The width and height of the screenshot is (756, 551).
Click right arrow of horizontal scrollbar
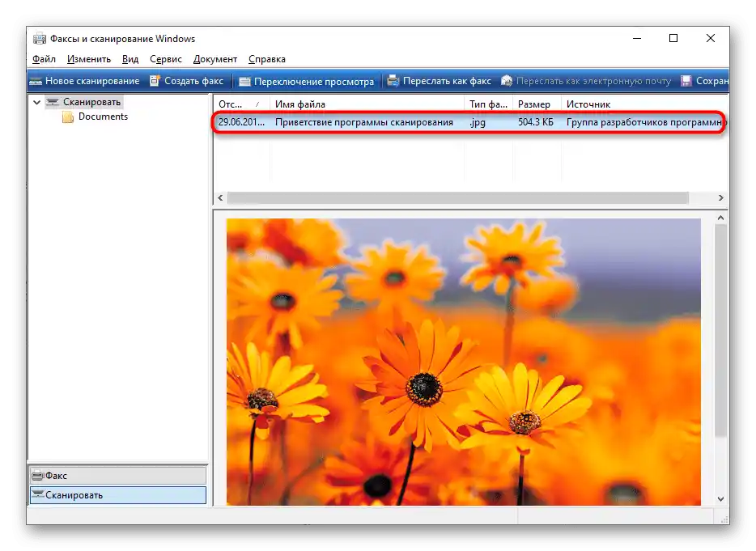point(721,197)
